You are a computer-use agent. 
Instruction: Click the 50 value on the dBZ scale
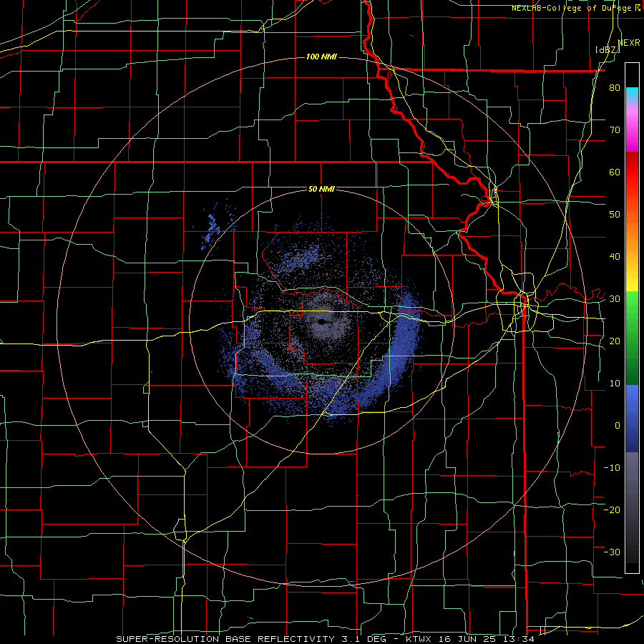615,215
